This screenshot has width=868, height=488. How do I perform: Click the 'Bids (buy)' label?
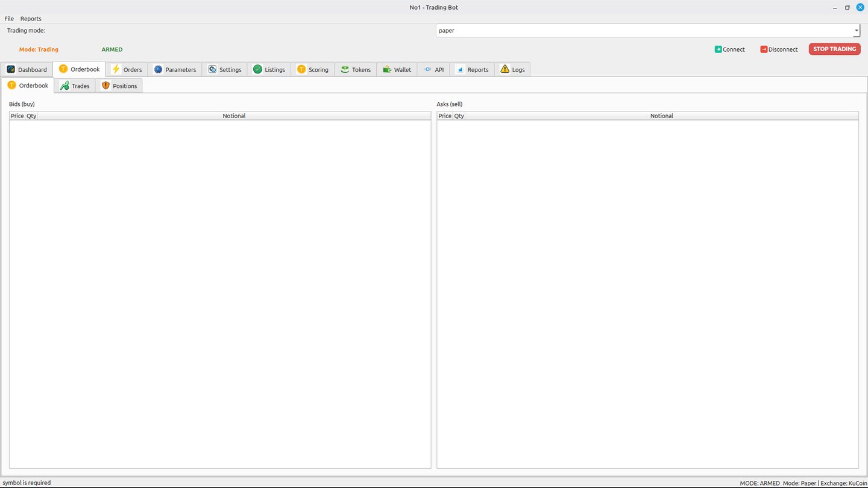(22, 104)
